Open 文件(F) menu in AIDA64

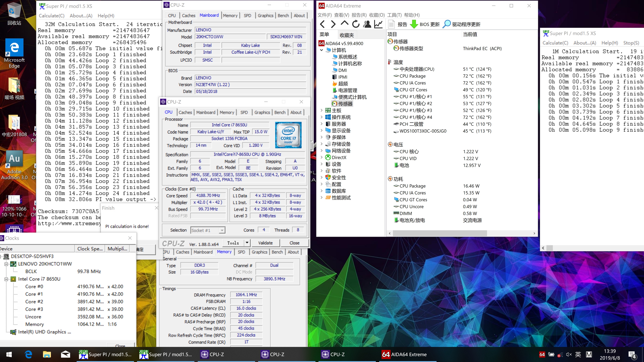tap(325, 15)
